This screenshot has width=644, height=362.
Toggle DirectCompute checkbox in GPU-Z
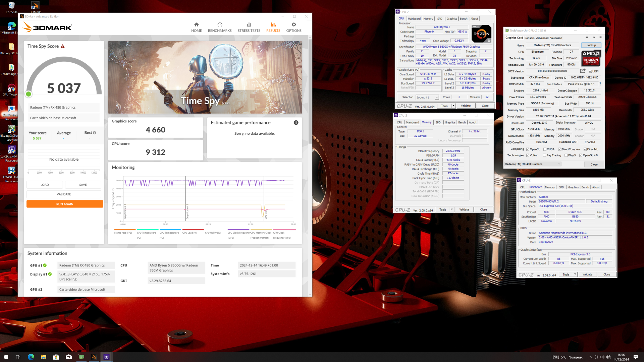click(x=559, y=149)
